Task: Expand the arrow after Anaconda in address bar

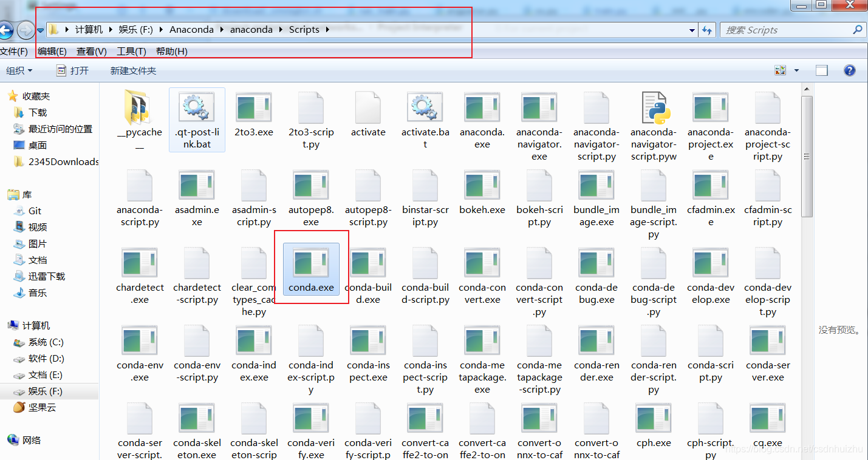Action: pyautogui.click(x=222, y=29)
